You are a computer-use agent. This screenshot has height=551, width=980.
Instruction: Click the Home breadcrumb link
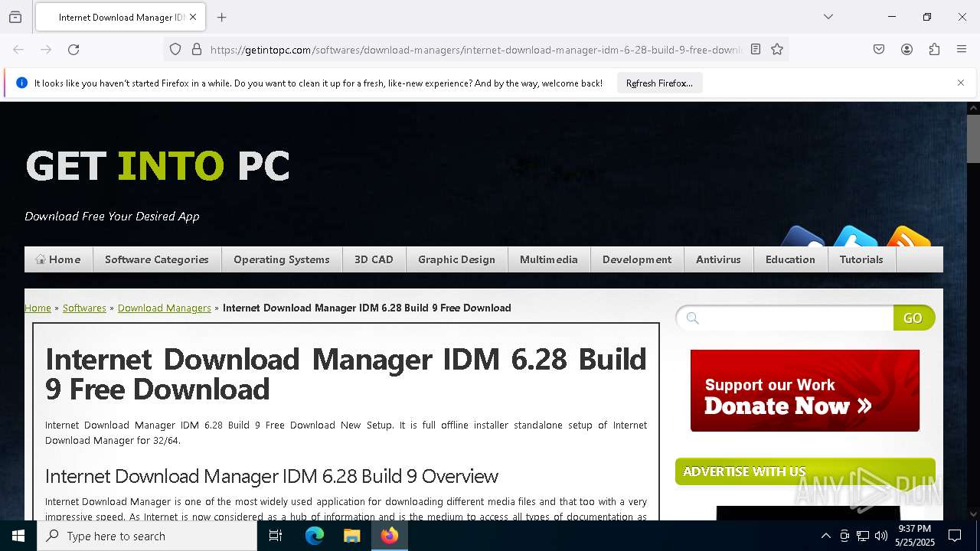[38, 308]
